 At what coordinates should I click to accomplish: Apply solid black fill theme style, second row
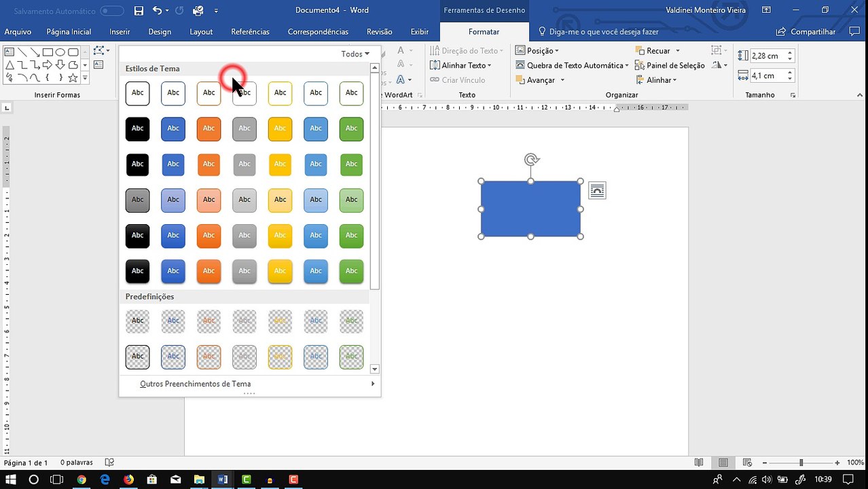[x=138, y=129]
